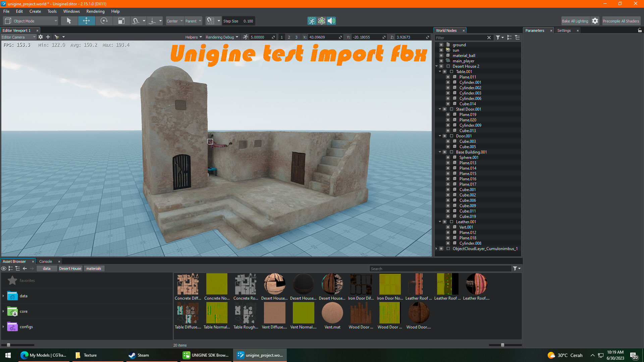Viewport: 644px width, 362px height.
Task: Open Steam from the Windows taskbar
Action: (x=152, y=355)
